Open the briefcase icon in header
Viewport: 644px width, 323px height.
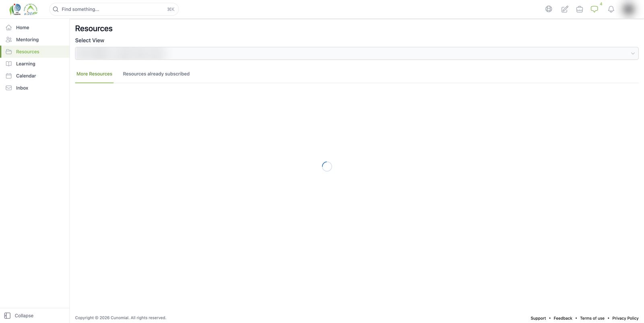[x=580, y=9]
